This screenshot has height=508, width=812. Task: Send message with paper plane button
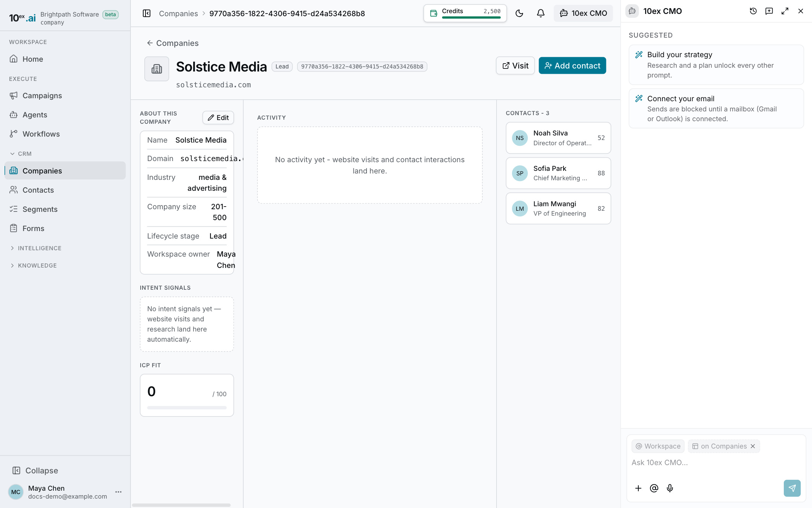[792, 488]
